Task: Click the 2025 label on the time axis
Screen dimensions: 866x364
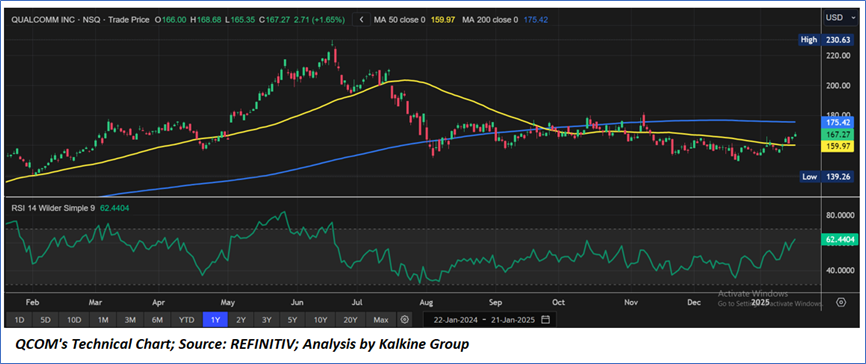Action: click(x=761, y=303)
